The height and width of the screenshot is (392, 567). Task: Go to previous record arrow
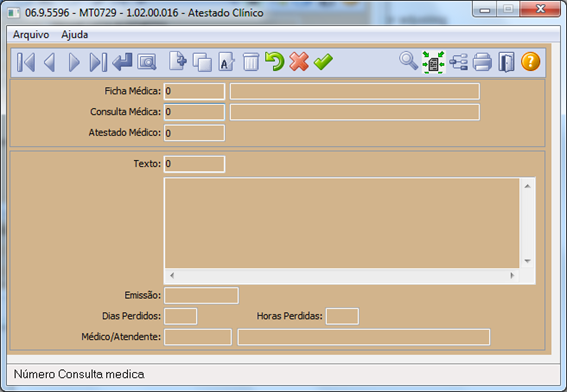click(50, 62)
